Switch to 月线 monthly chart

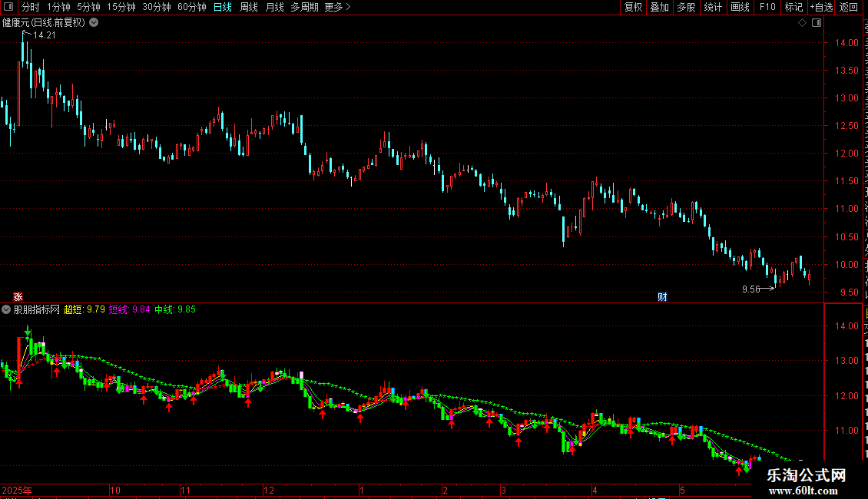tap(274, 7)
